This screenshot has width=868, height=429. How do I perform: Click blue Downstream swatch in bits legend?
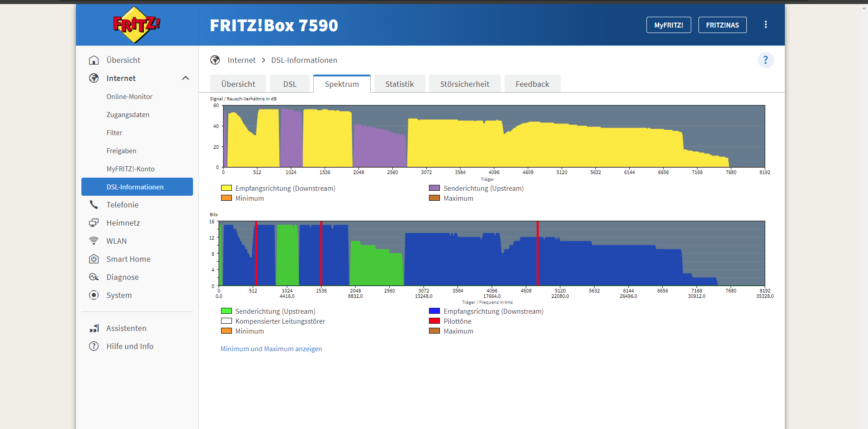[x=434, y=311]
